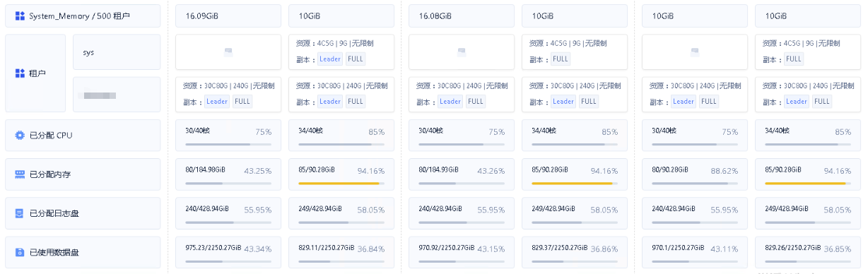Click the Leader tag in 4C5G resource card
Viewport: 868px width, 274px height.
pos(330,59)
